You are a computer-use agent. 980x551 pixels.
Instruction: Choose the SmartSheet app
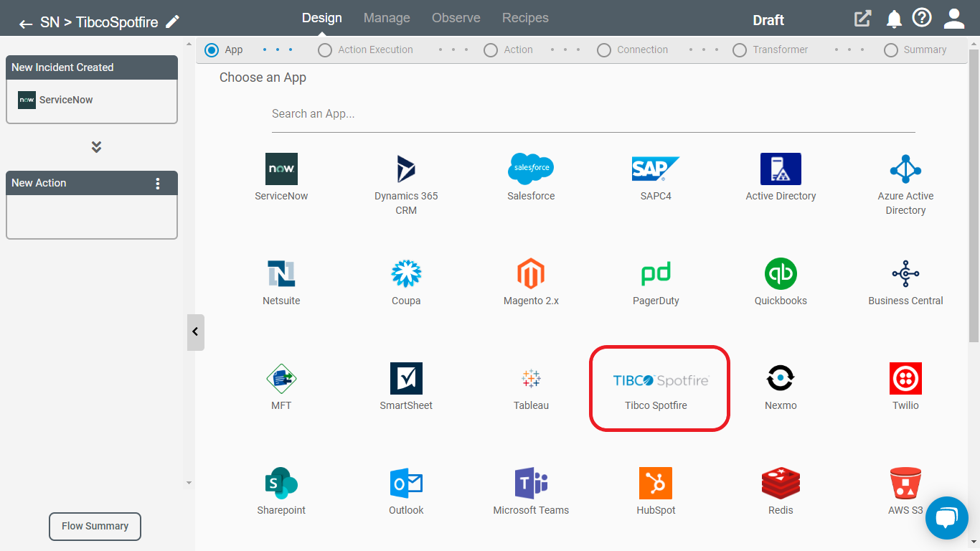pos(406,378)
